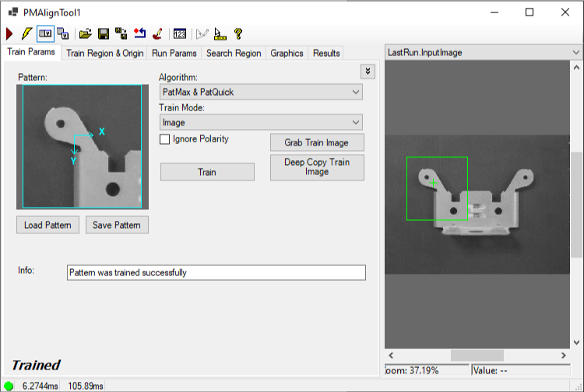This screenshot has height=392, width=584.
Task: Collapse the panel using double-chevron button
Action: click(x=368, y=72)
